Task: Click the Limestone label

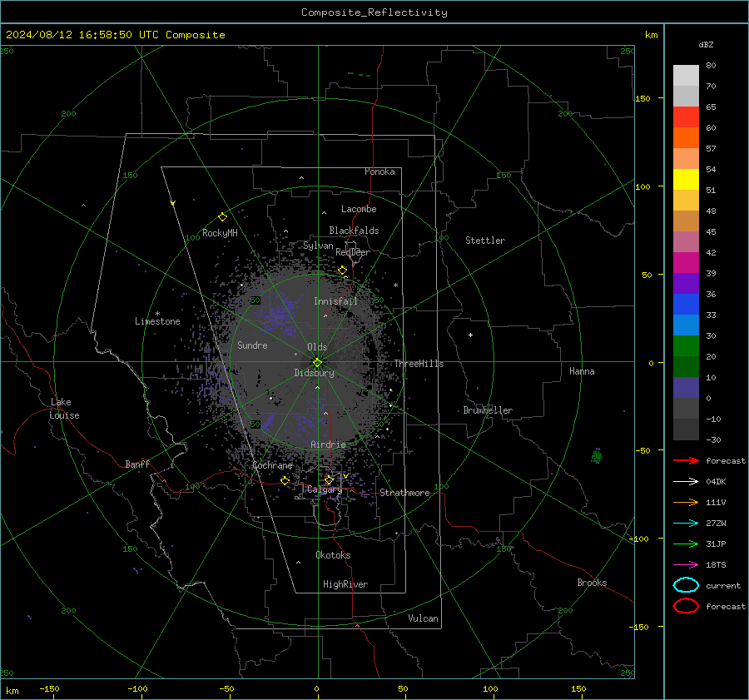Action: point(157,321)
